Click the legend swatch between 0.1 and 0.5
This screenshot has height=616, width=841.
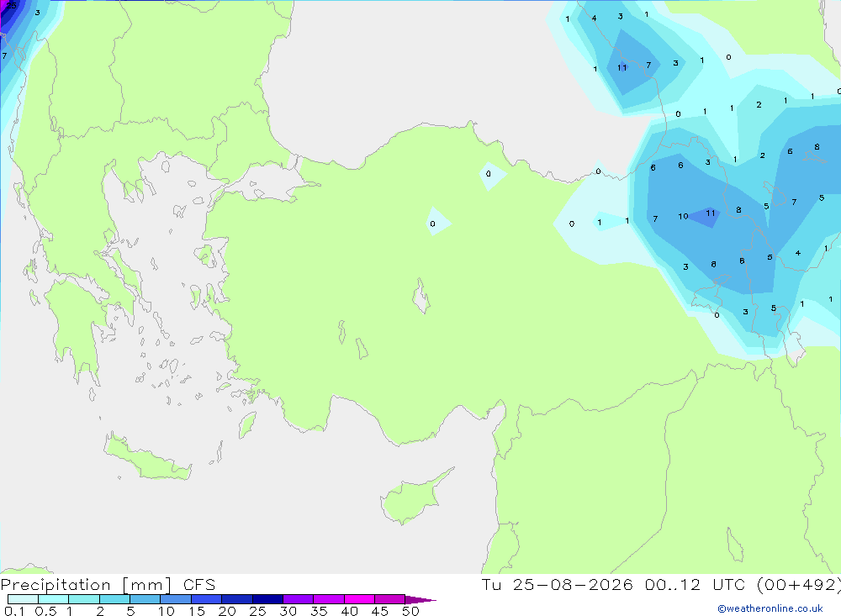[x=23, y=599]
